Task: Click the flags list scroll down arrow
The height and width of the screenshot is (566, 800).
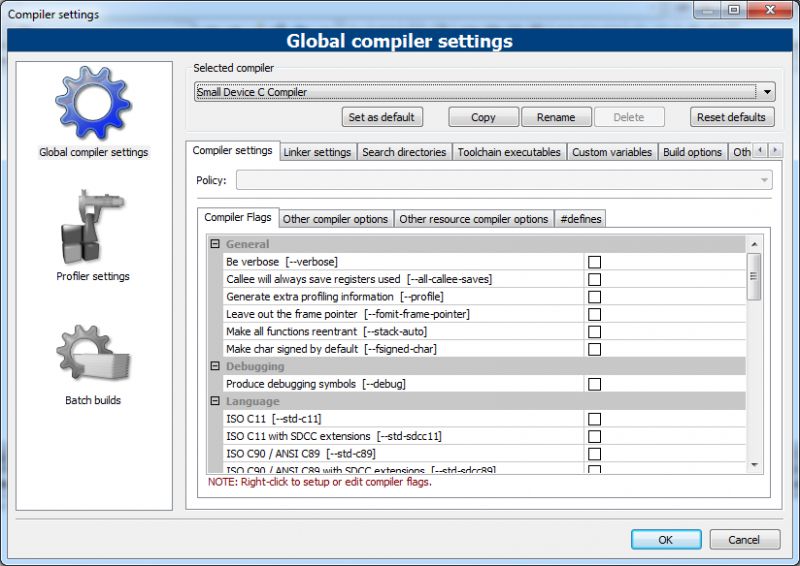Action: (x=754, y=465)
